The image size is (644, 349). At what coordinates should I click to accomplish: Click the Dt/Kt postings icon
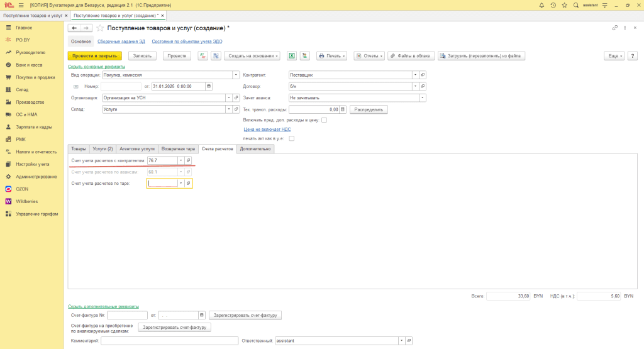(203, 55)
